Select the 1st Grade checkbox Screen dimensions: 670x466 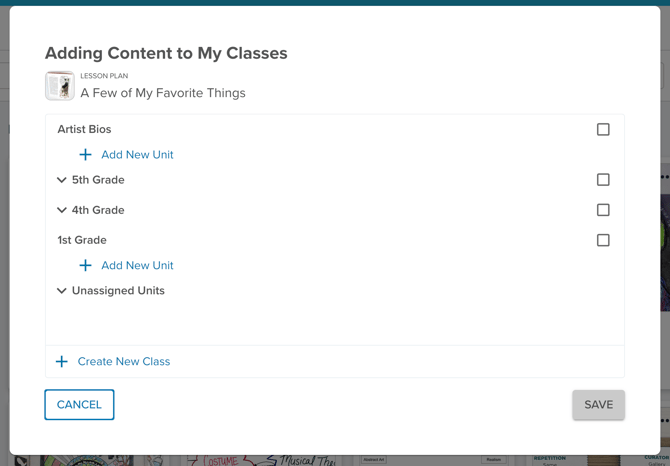coord(603,240)
